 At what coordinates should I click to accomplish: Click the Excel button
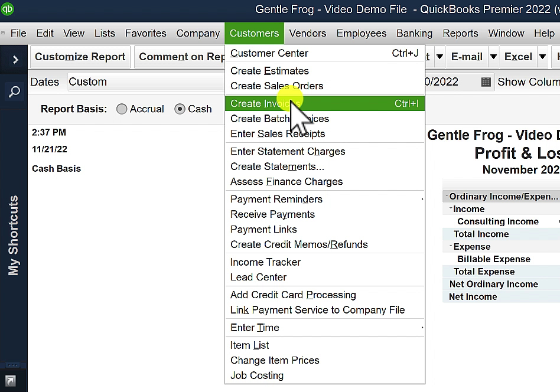518,57
